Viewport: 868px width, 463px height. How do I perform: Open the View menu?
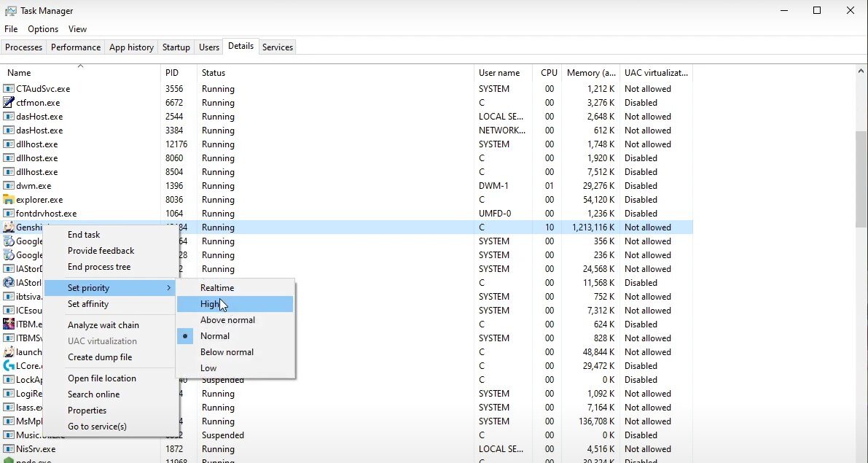pos(77,29)
